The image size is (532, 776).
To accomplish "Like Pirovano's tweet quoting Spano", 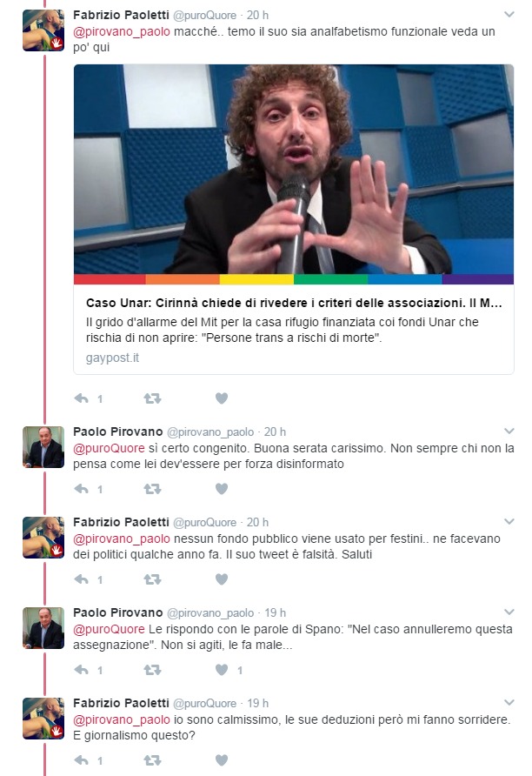I will click(222, 670).
